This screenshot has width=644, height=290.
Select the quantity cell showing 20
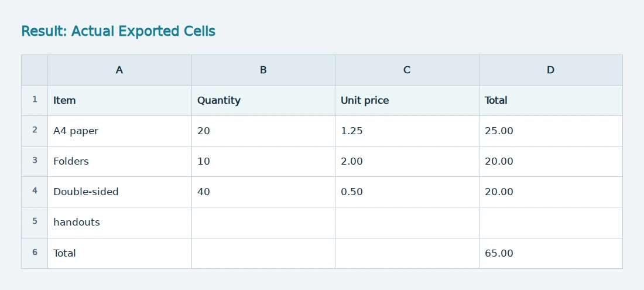(263, 131)
